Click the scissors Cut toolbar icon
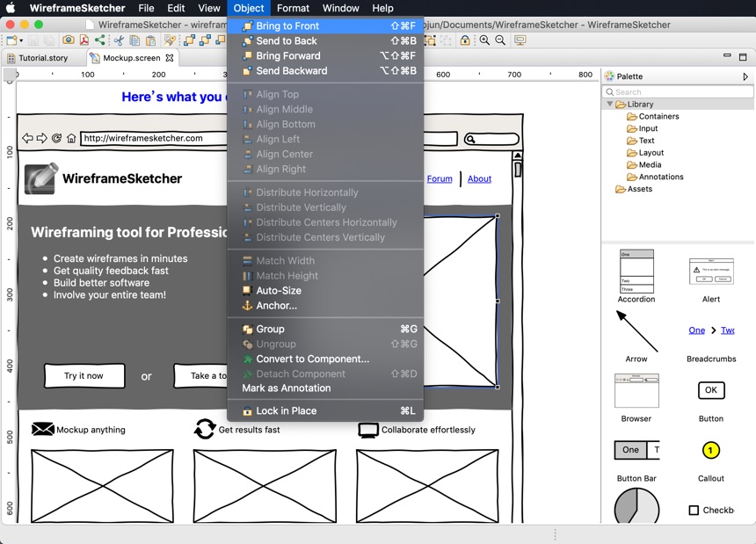 (x=119, y=40)
